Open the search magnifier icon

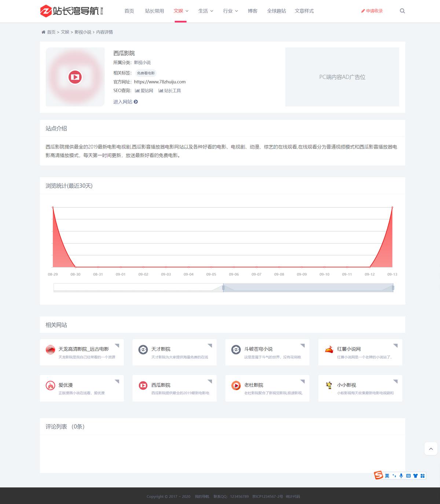point(402,11)
